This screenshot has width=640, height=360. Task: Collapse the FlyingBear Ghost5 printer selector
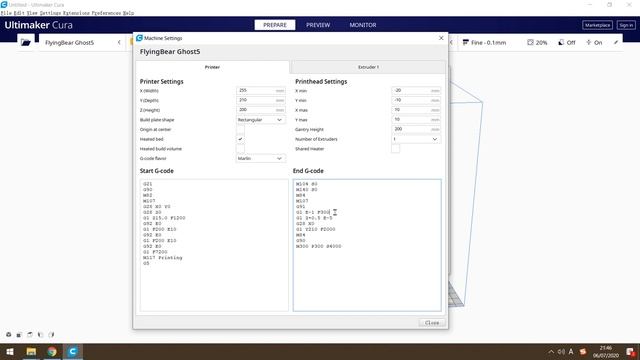(x=119, y=42)
